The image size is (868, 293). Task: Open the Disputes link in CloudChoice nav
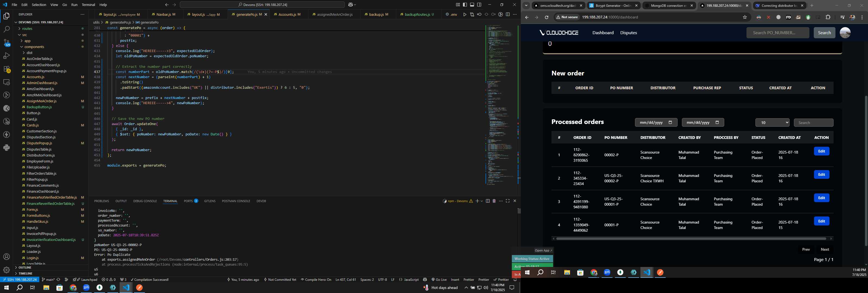tap(628, 33)
